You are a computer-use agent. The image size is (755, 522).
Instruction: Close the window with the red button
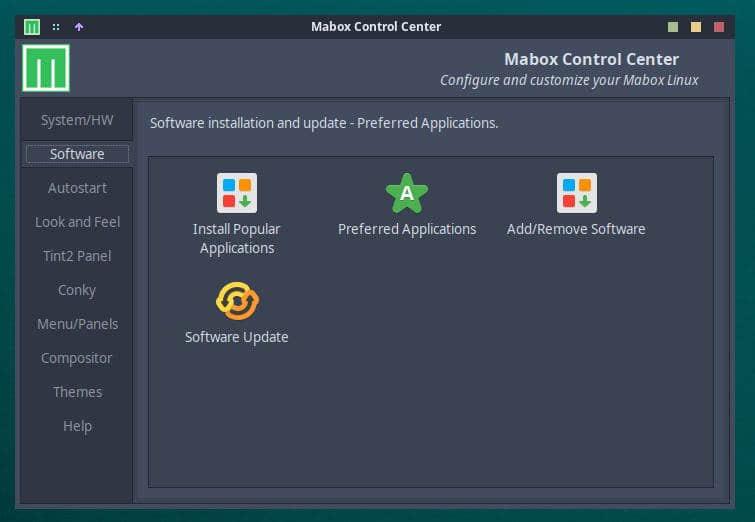coord(719,27)
